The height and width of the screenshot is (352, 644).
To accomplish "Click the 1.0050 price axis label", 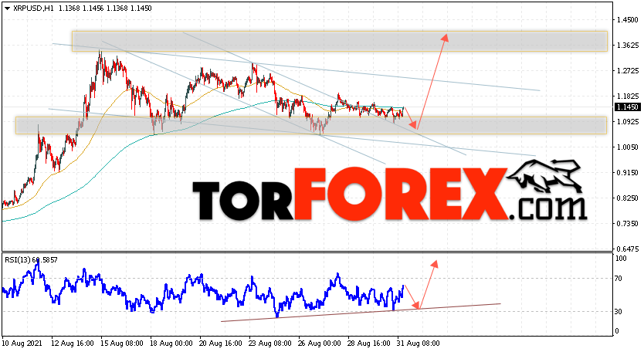I will click(626, 147).
